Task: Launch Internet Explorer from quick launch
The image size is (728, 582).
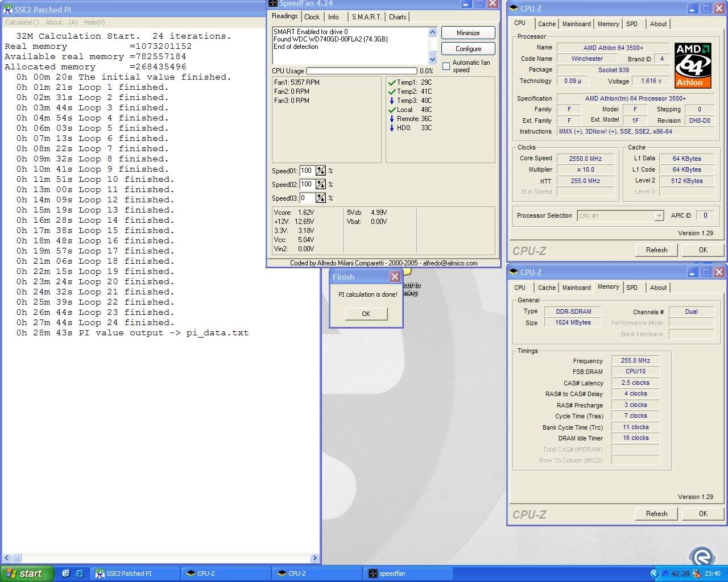Action: coord(79,573)
